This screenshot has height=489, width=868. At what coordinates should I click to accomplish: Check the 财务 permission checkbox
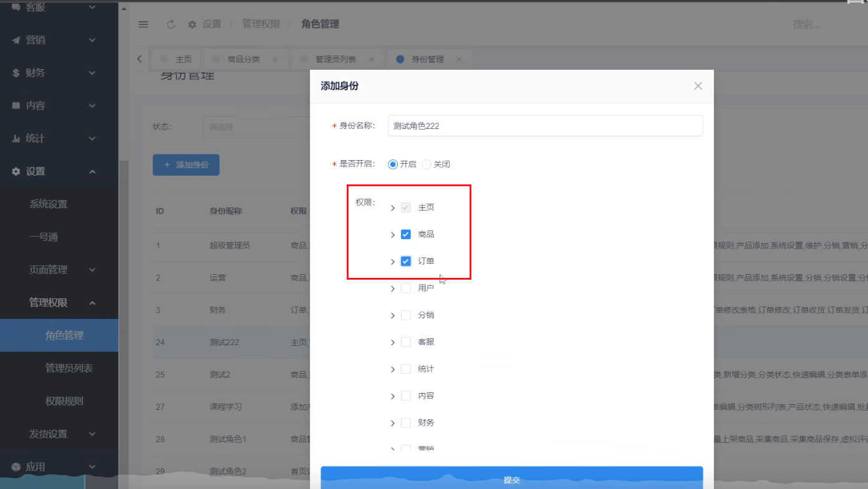pyautogui.click(x=406, y=422)
